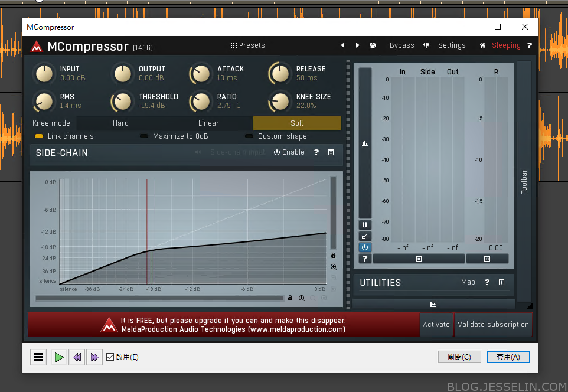The image size is (568, 392).
Task: Toggle plugin Bypass
Action: click(x=401, y=45)
